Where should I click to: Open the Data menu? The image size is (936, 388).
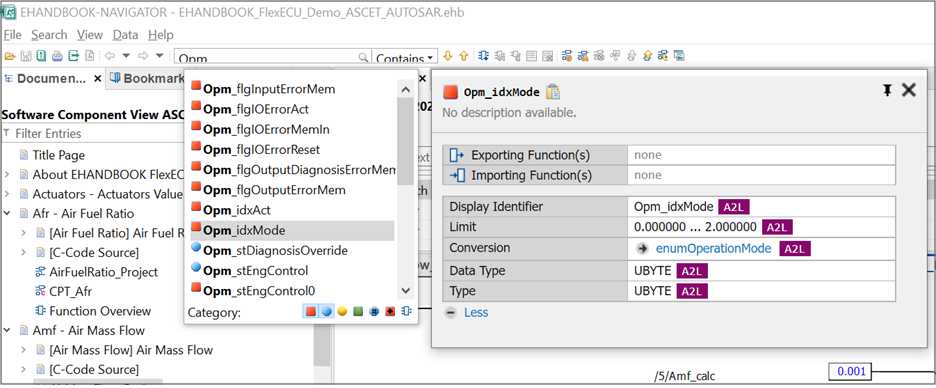(x=125, y=35)
